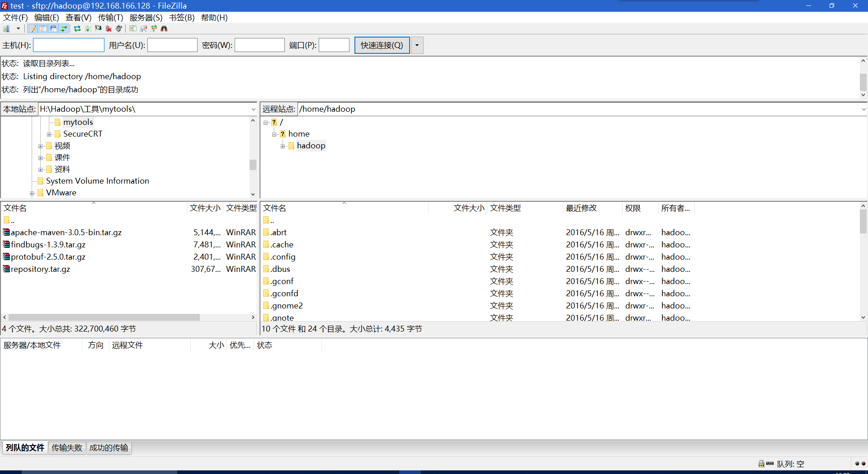Image resolution: width=868 pixels, height=474 pixels.
Task: Collapse the remote home node
Action: point(274,134)
